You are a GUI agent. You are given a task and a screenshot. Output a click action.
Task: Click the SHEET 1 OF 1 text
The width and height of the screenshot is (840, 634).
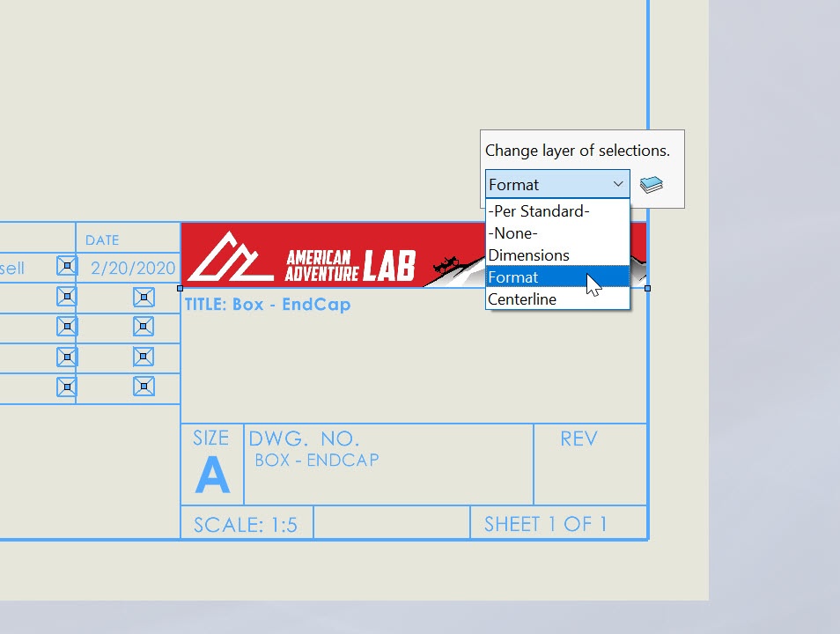(545, 524)
